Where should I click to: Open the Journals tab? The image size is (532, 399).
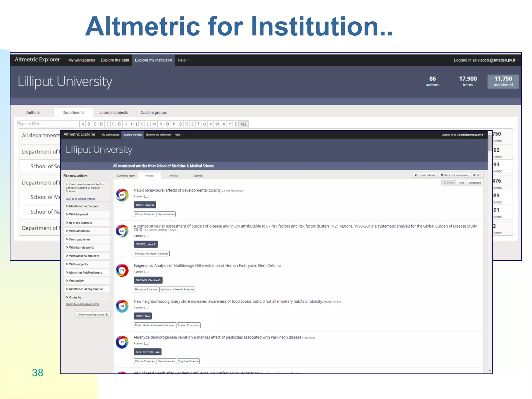[198, 176]
